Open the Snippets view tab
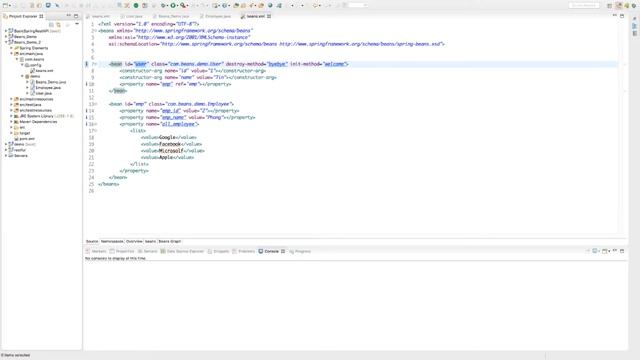Viewport: 640px width, 360px height. click(218, 251)
